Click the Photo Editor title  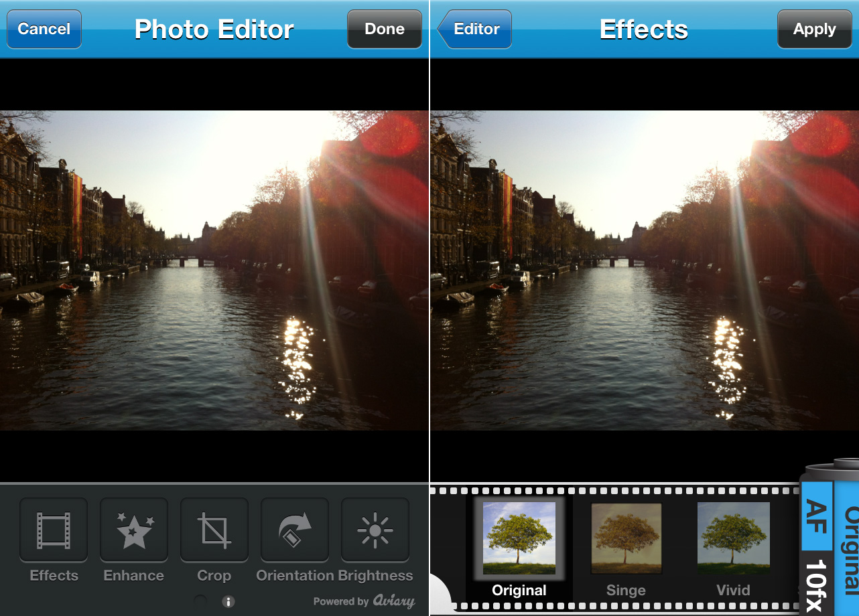214,29
